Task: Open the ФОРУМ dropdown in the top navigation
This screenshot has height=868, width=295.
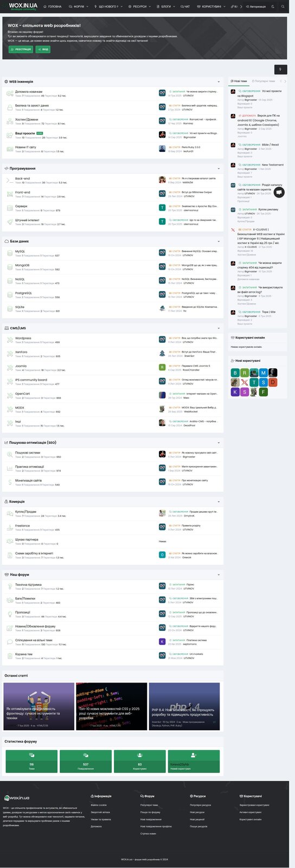Action: pyautogui.click(x=79, y=7)
